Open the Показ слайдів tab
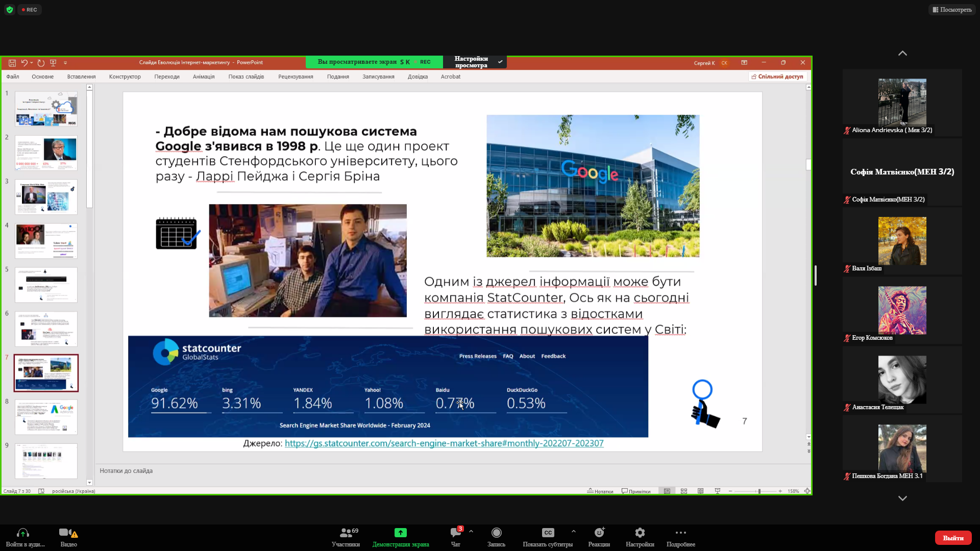This screenshot has height=551, width=980. (x=246, y=77)
